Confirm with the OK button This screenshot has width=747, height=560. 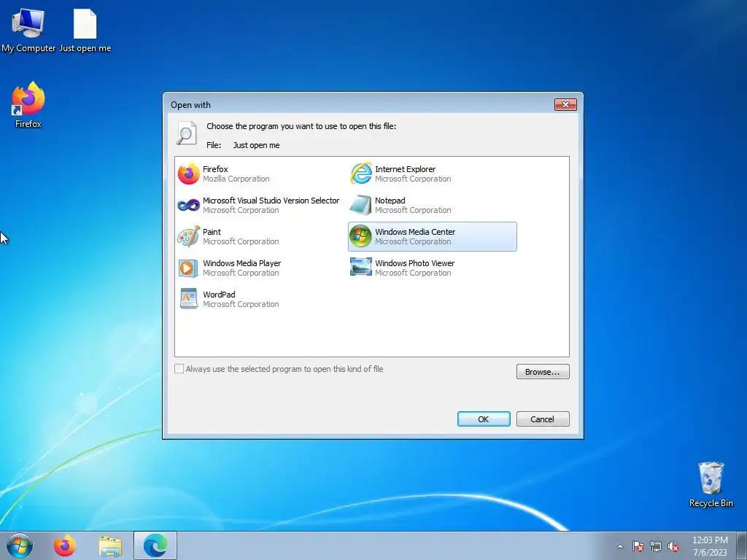click(484, 419)
